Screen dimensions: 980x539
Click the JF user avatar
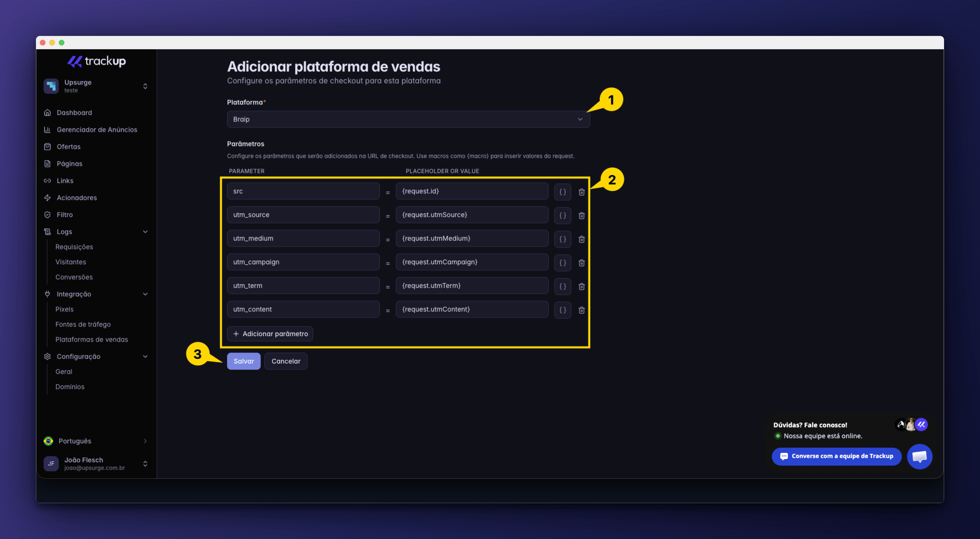click(51, 463)
